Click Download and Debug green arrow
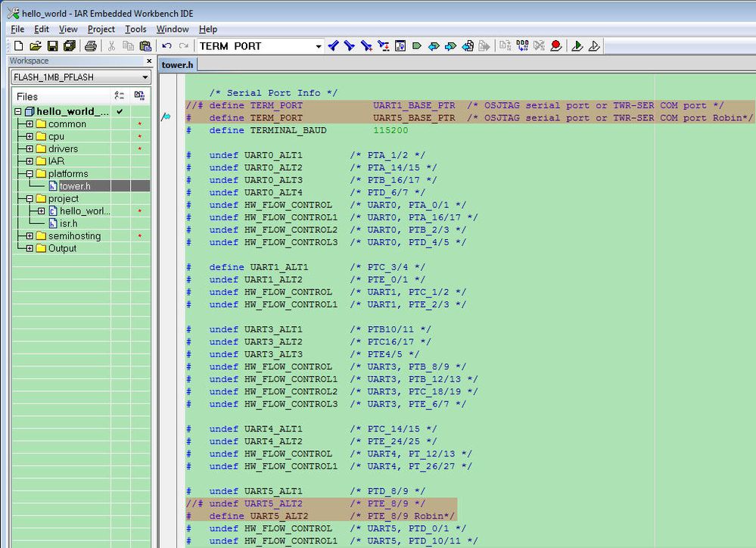This screenshot has width=756, height=548. click(577, 46)
